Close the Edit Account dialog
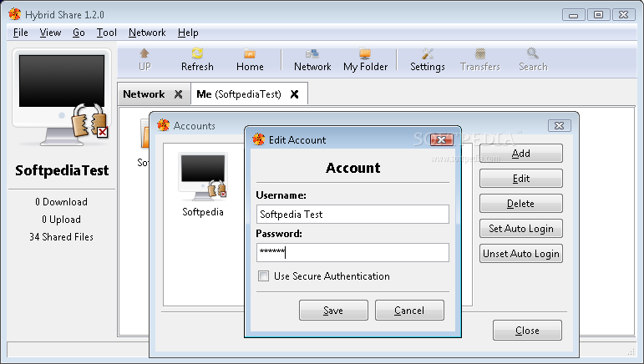 442,140
